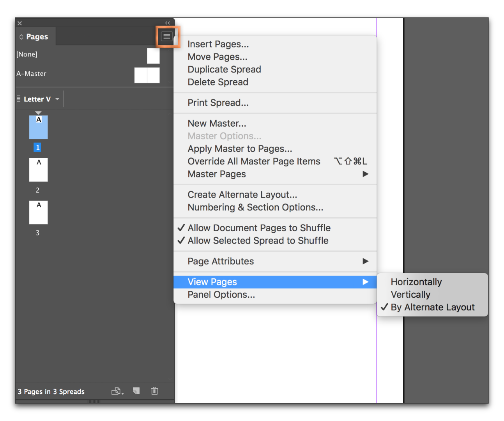Collapse the Pages panel with the double chevrons
Screen dimensions: 504x421
[x=168, y=23]
